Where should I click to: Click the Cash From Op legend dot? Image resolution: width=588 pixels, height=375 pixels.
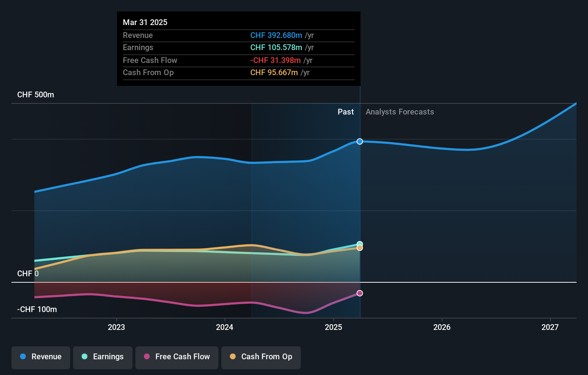233,357
